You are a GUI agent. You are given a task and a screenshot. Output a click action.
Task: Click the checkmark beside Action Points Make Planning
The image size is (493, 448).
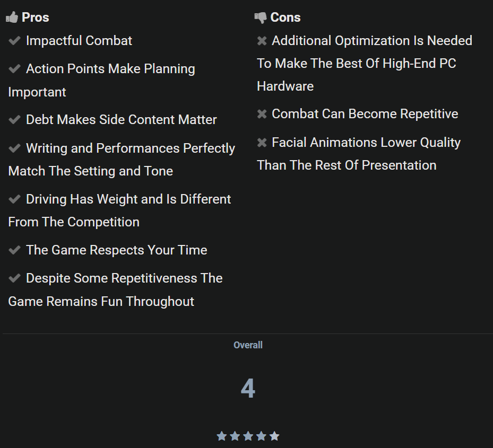pos(15,69)
